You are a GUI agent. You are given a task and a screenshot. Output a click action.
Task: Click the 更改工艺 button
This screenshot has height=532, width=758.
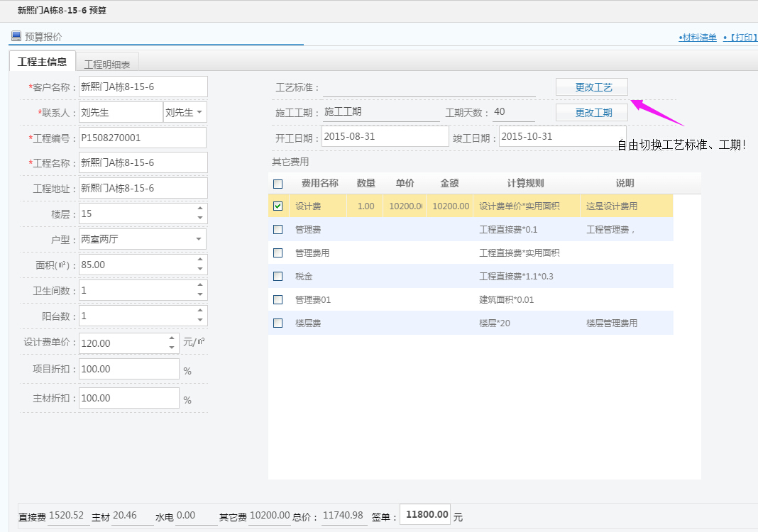coord(591,87)
